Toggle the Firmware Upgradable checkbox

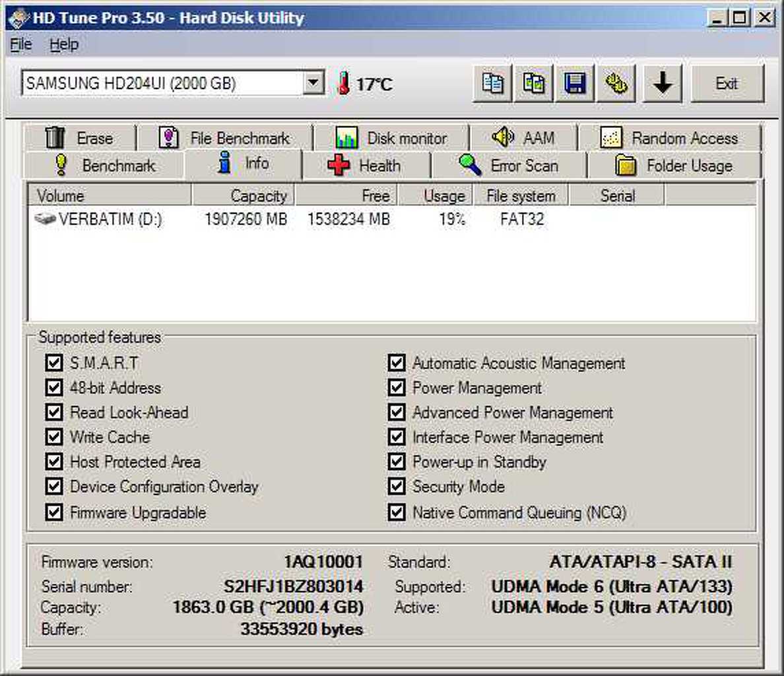click(54, 512)
